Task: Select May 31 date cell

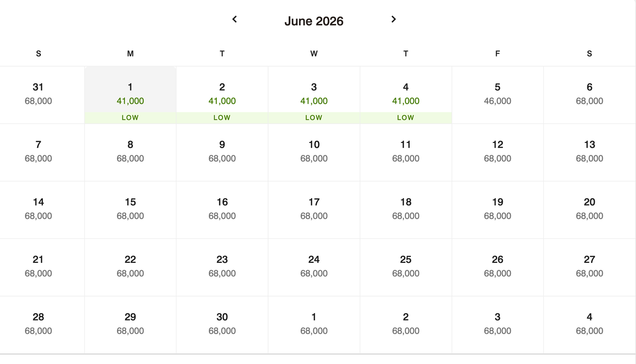Action: pos(38,94)
